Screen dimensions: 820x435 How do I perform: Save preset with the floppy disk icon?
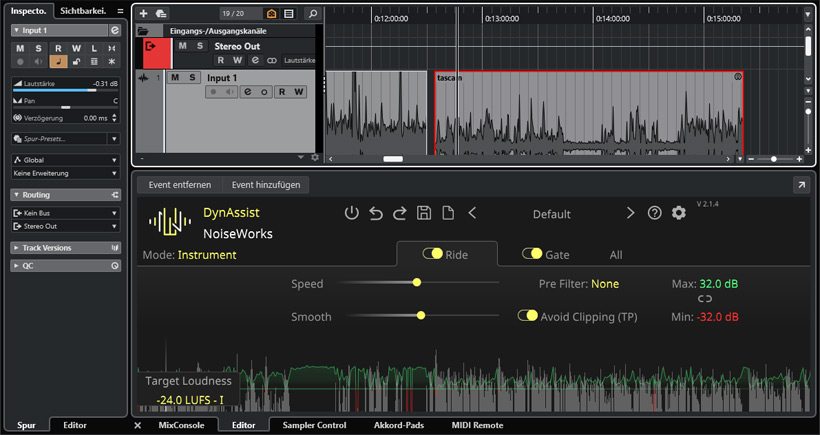(x=424, y=213)
